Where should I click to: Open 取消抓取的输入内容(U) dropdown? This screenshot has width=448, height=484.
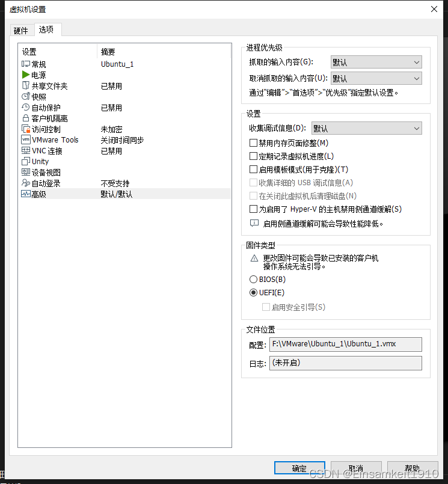tap(376, 78)
